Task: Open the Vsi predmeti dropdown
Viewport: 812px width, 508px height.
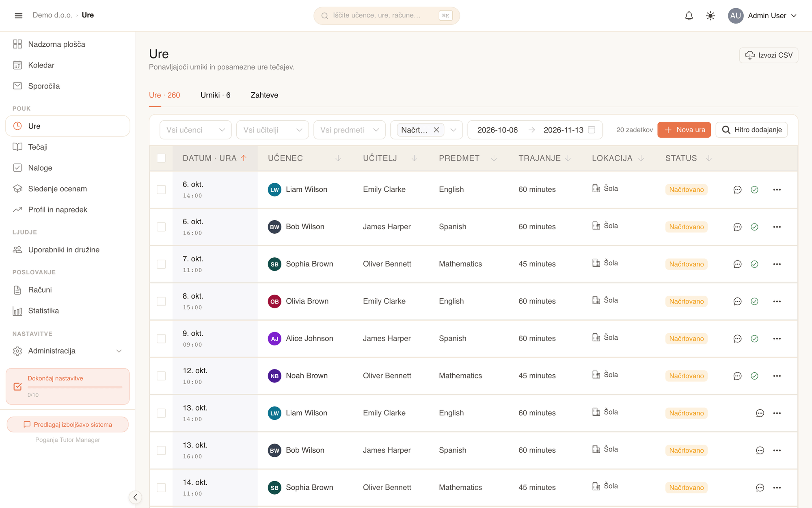Action: pos(349,130)
